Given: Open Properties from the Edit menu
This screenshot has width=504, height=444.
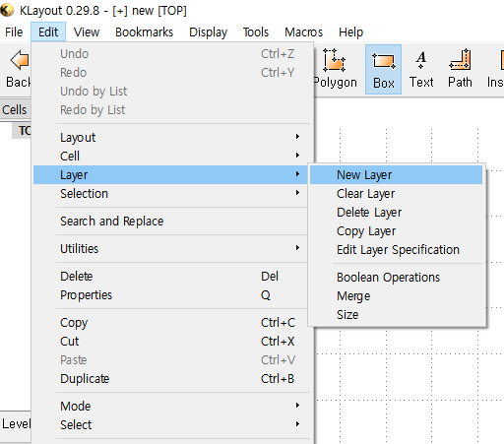Looking at the screenshot, I should [x=170, y=294].
